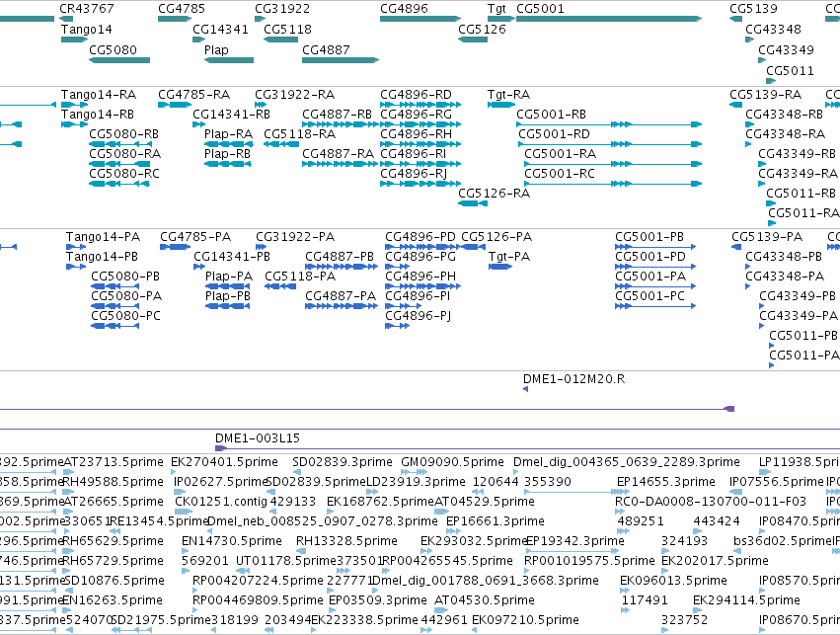840x635 pixels.
Task: Click protein CG5080-PC
Action: [x=126, y=316]
